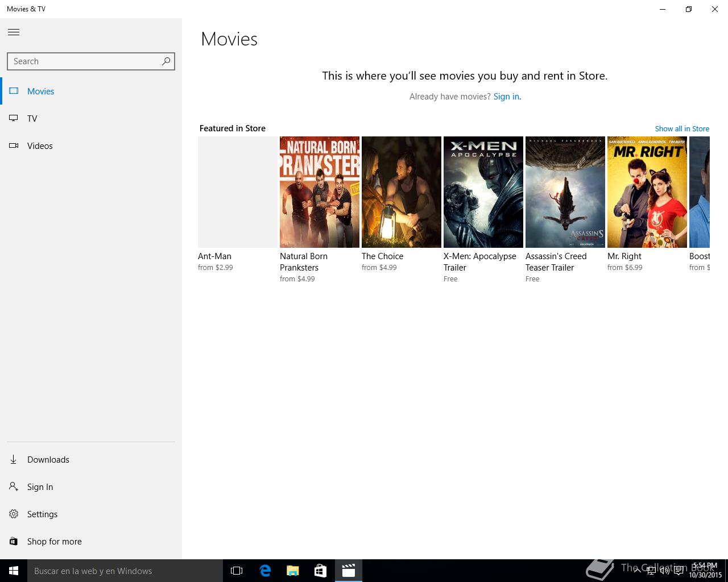Click the Sign in link
The image size is (728, 582).
506,97
